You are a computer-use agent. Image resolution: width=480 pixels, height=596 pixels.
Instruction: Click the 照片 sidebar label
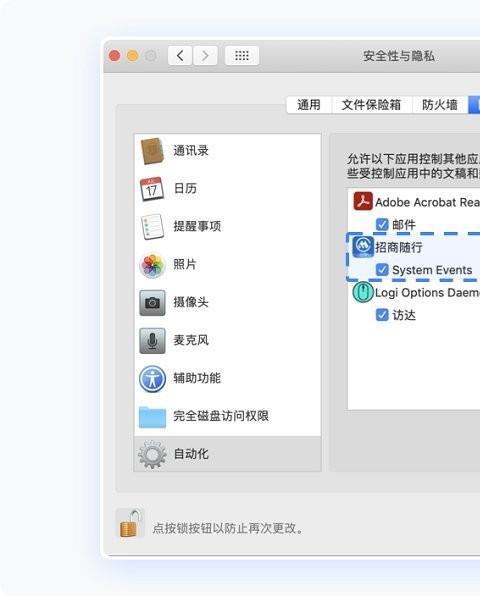(185, 264)
